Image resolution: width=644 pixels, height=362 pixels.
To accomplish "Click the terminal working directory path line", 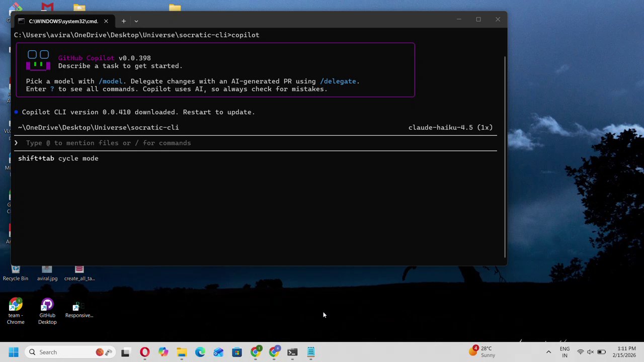I will coord(137,35).
